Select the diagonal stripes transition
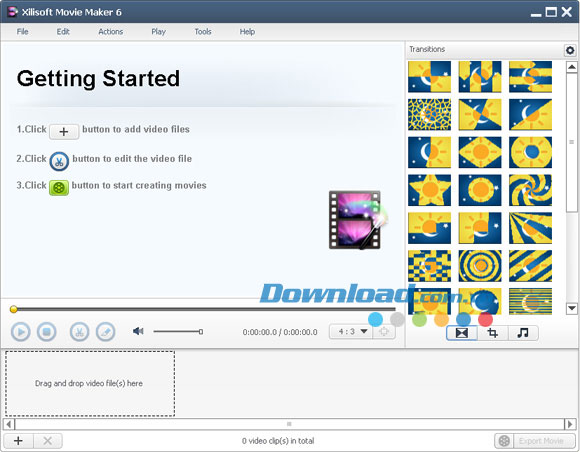This screenshot has width=580, height=452. click(530, 266)
